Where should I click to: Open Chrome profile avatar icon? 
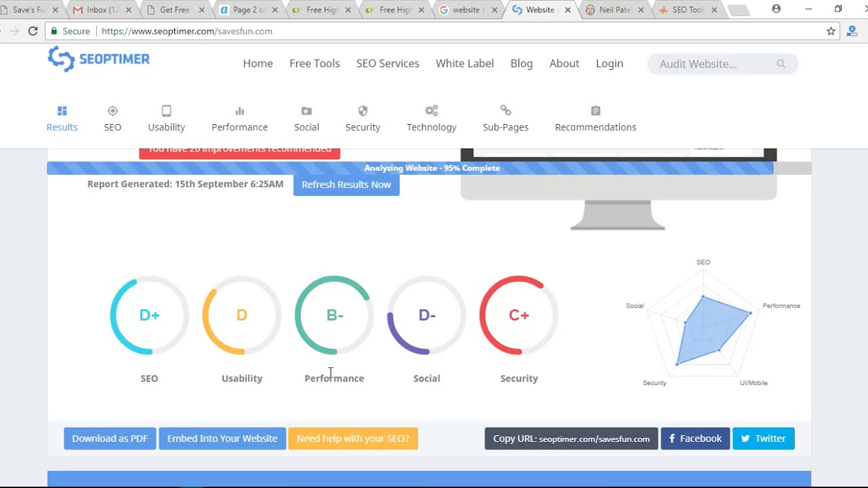[776, 9]
